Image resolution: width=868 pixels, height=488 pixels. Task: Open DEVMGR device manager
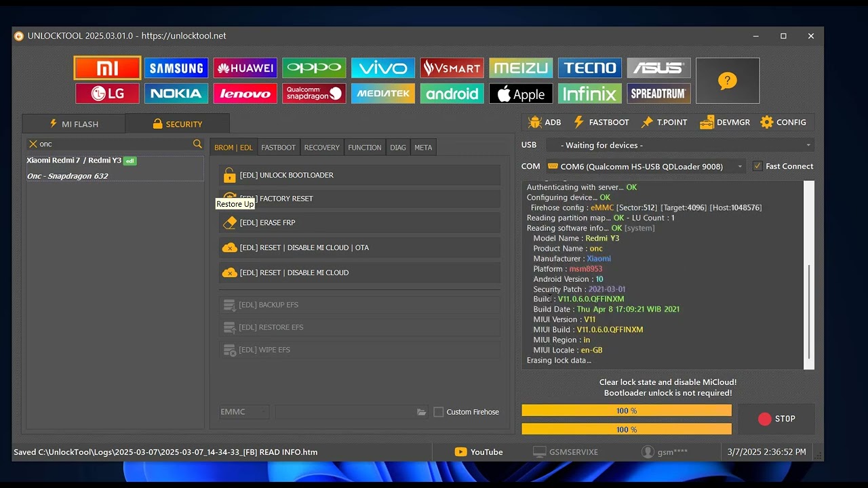click(725, 122)
